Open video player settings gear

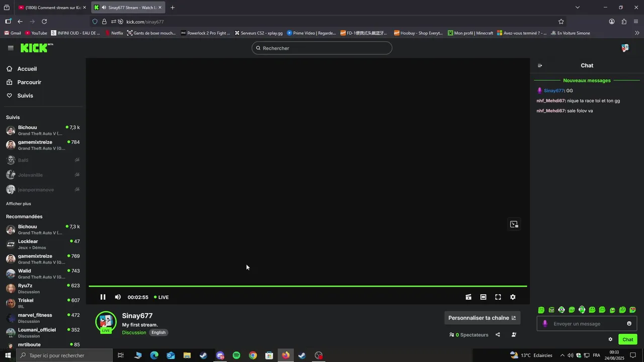513,297
